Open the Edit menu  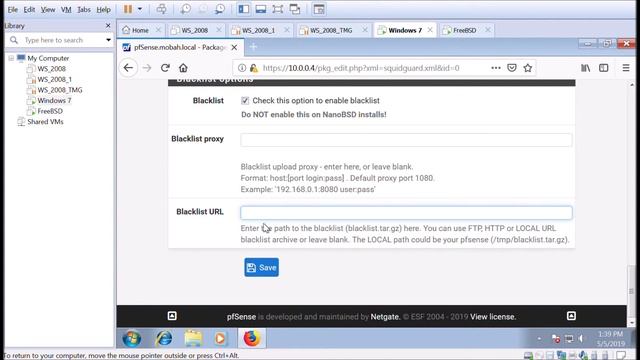point(29,9)
